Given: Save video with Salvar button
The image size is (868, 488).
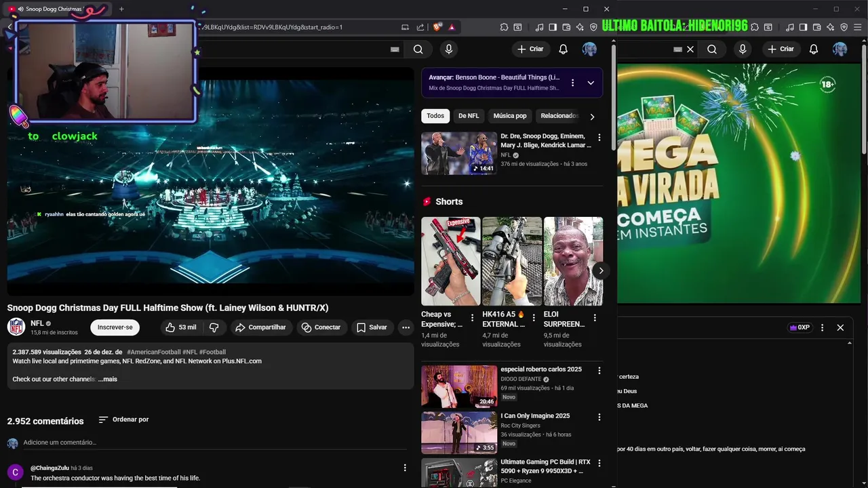Looking at the screenshot, I should coord(372,327).
